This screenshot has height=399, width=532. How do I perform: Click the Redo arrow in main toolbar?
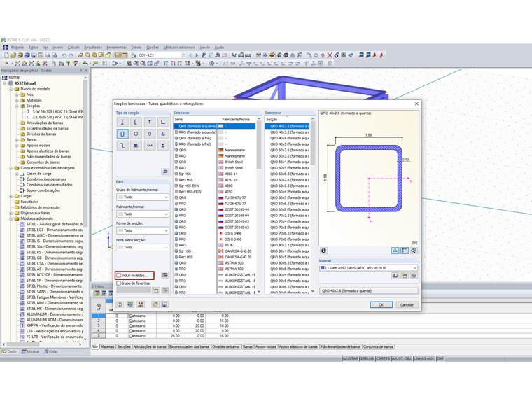click(x=71, y=55)
